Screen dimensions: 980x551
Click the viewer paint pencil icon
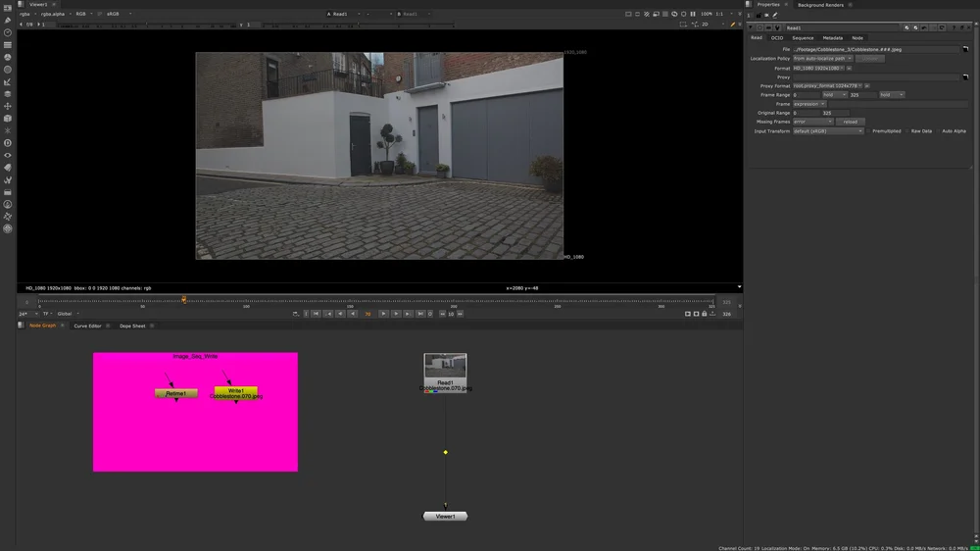(732, 25)
